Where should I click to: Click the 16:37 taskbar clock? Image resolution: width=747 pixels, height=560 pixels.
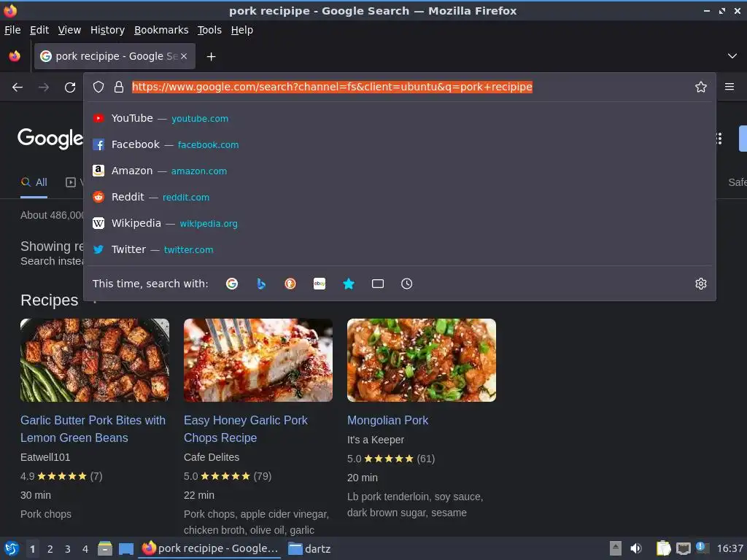coord(729,548)
